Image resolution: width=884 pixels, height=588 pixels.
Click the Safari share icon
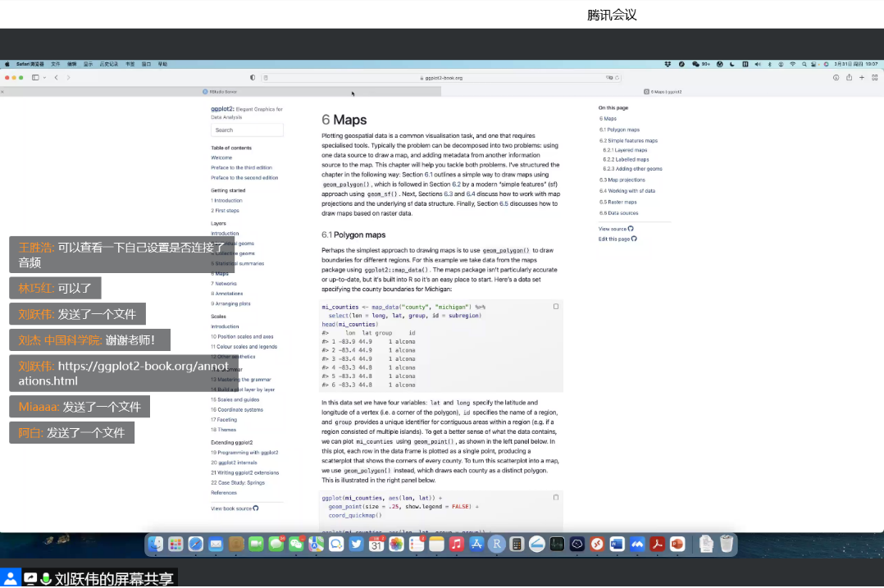point(849,78)
